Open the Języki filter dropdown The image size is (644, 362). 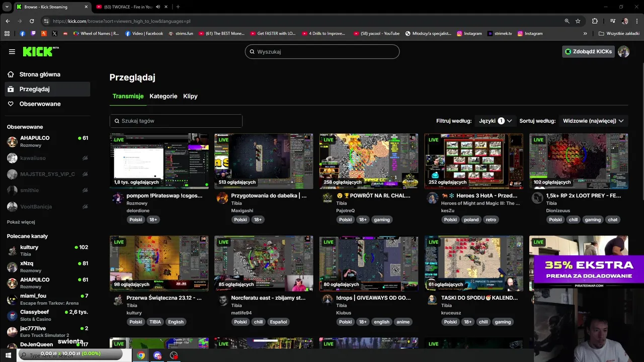(x=495, y=121)
